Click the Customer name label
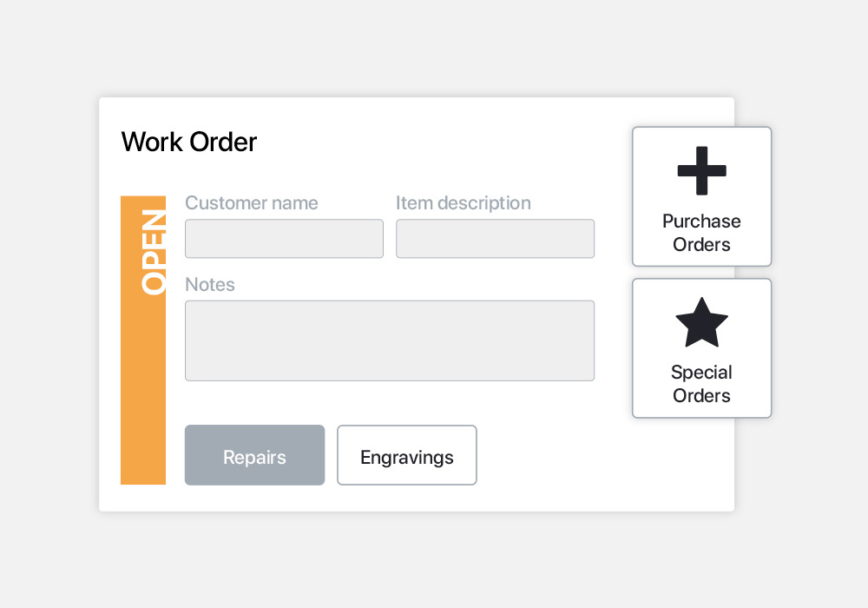Screen dimensions: 868x608 tap(252, 203)
